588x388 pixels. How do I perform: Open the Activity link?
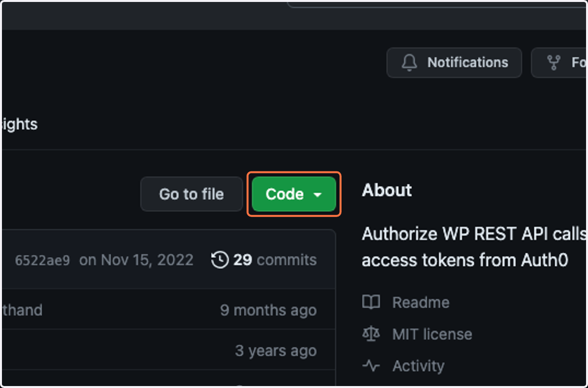pyautogui.click(x=418, y=366)
